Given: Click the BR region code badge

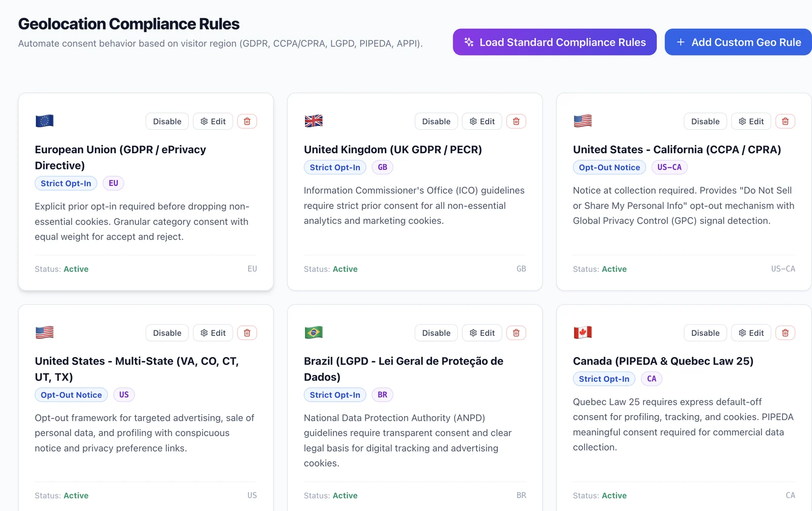Looking at the screenshot, I should click(x=383, y=395).
